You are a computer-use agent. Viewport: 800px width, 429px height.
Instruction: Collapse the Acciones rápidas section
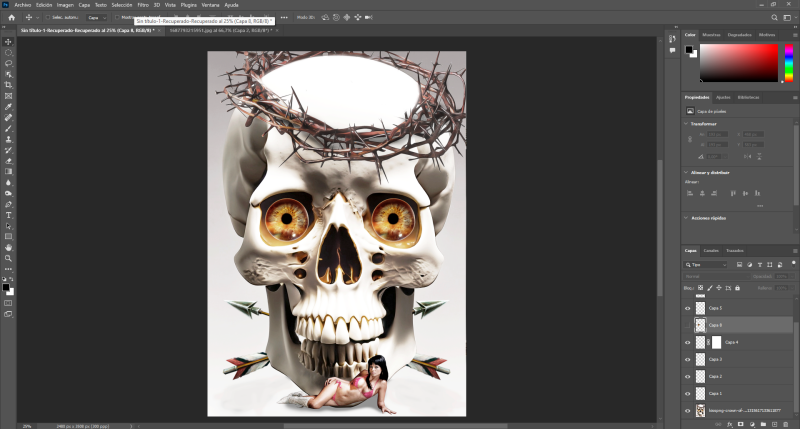[x=687, y=217]
